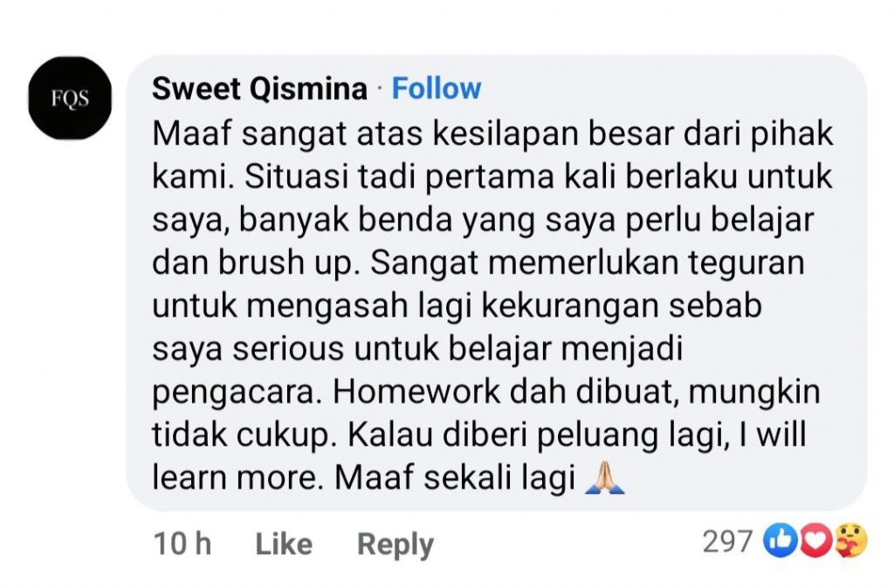Click the praying hands emoji

[x=605, y=478]
